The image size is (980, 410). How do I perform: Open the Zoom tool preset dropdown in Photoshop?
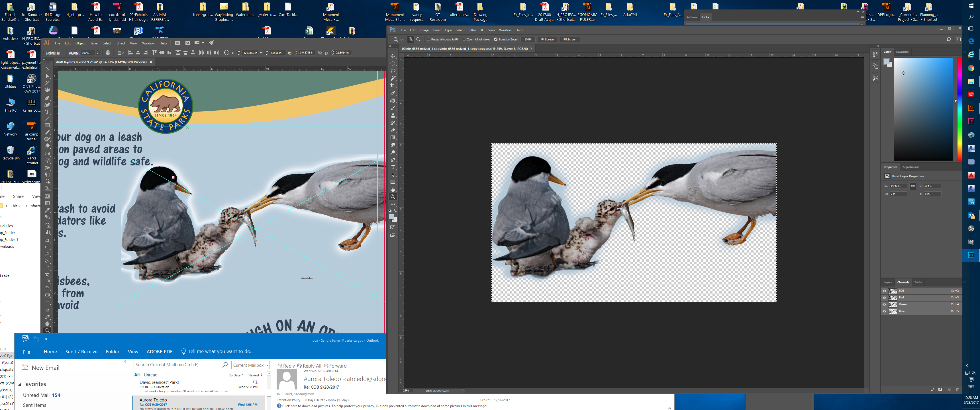tap(401, 40)
